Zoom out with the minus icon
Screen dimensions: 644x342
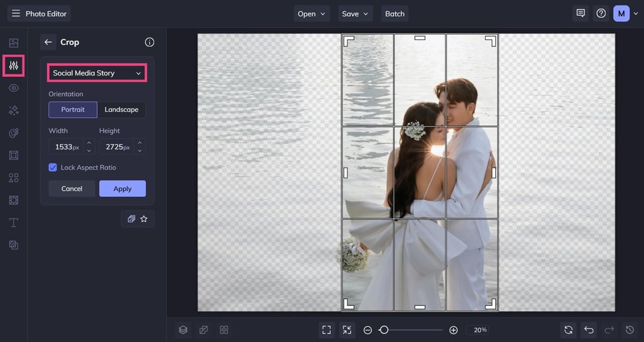(x=368, y=330)
